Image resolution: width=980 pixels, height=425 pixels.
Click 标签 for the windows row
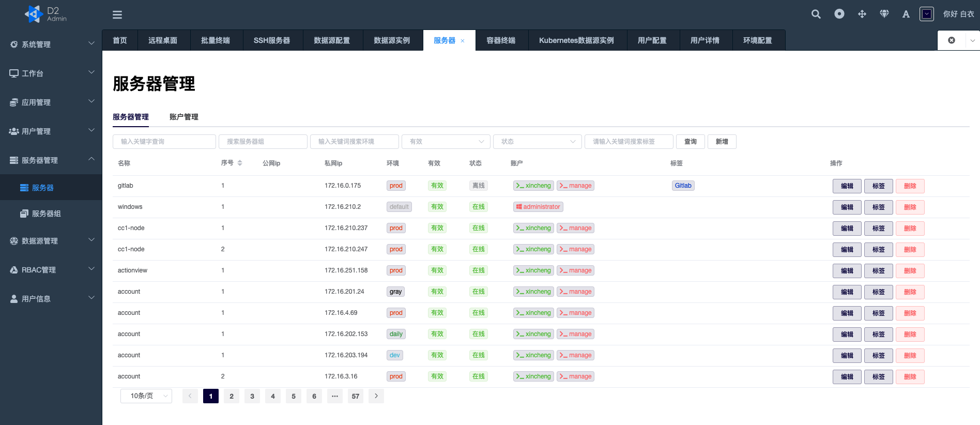879,207
